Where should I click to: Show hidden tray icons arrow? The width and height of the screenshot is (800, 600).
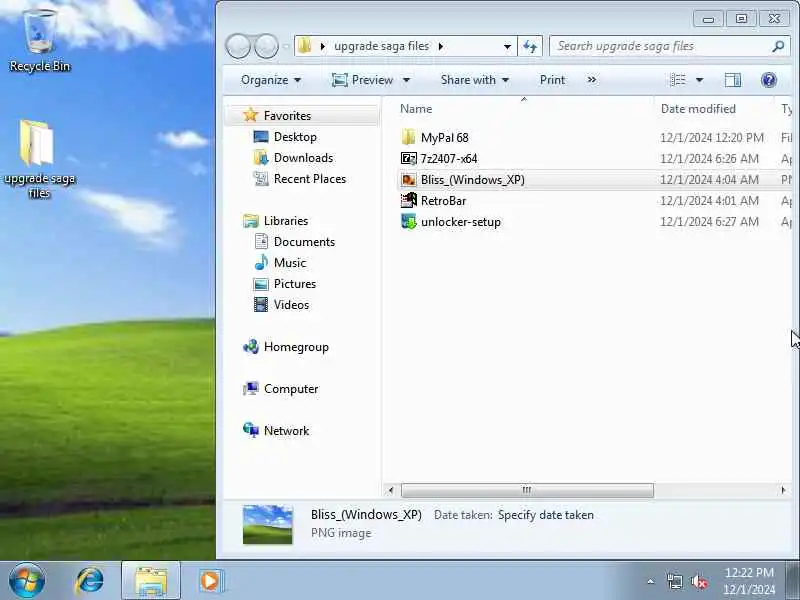coord(651,581)
